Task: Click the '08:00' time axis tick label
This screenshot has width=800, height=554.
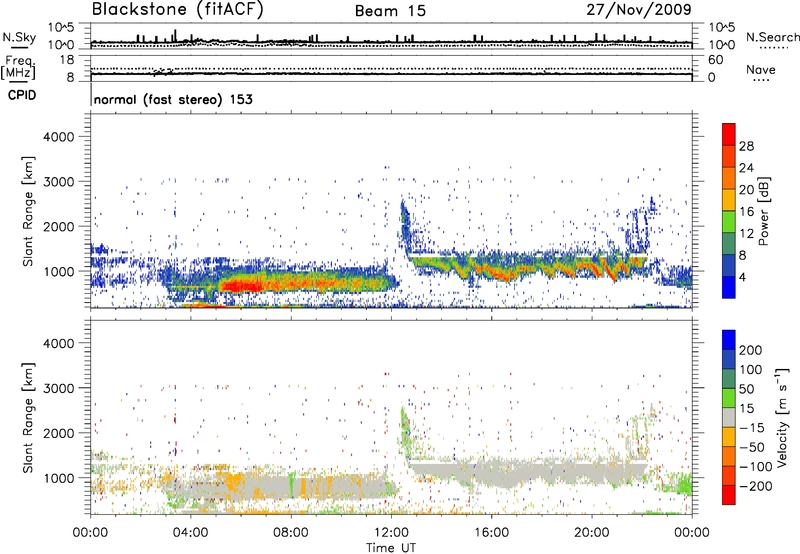Action: pyautogui.click(x=291, y=533)
